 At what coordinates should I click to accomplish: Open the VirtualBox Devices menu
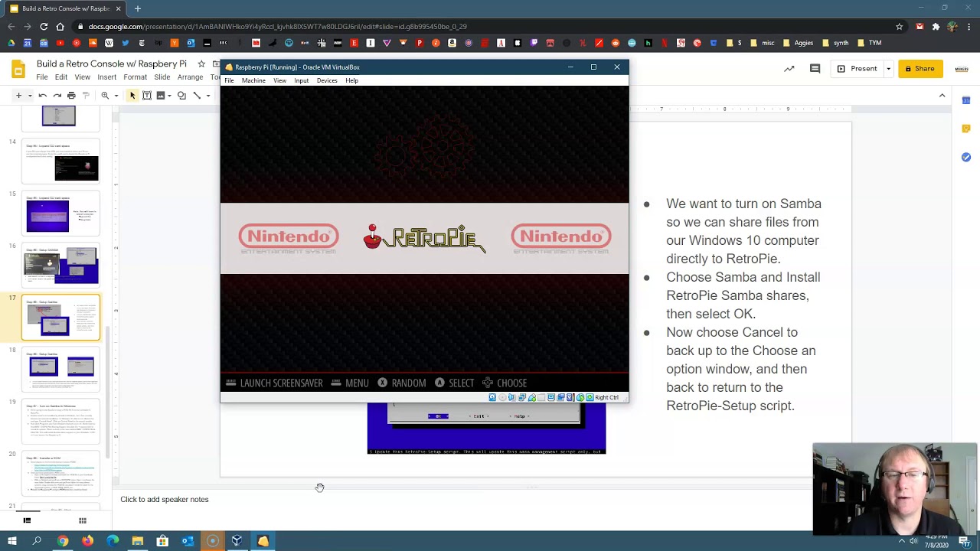point(327,80)
